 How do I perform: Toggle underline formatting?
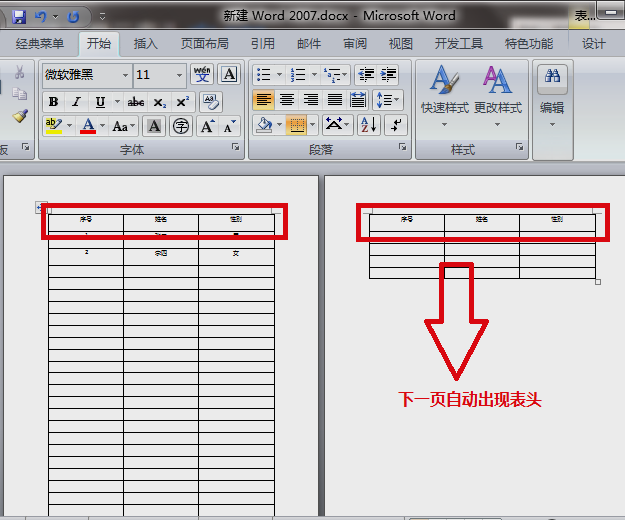100,102
